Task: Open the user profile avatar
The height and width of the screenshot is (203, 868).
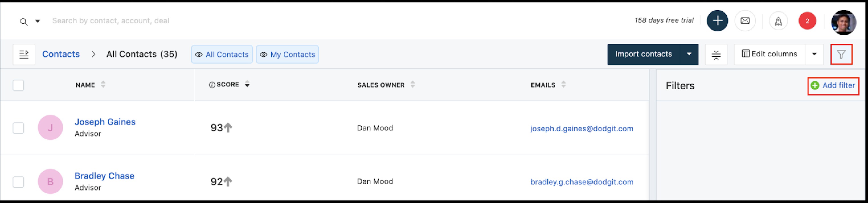Action: coord(844,22)
